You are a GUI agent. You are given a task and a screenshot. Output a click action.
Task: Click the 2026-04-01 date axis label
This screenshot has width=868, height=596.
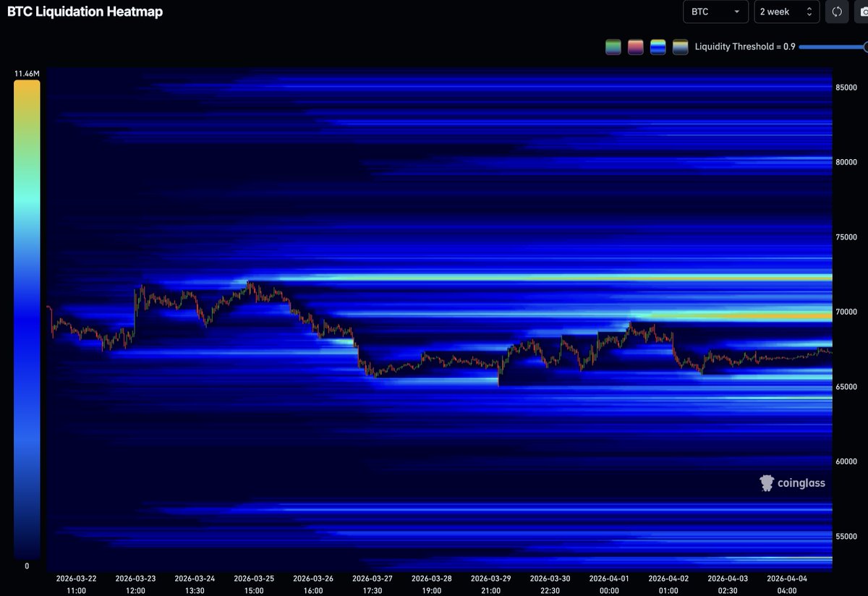(610, 584)
